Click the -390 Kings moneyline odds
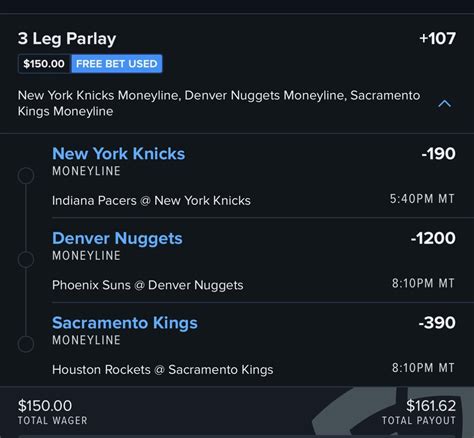 pyautogui.click(x=437, y=323)
